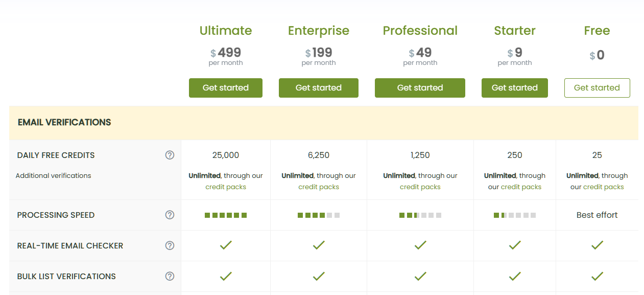Image resolution: width=644 pixels, height=295 pixels.
Task: Choose Get started under Professional plan
Action: pyautogui.click(x=420, y=88)
